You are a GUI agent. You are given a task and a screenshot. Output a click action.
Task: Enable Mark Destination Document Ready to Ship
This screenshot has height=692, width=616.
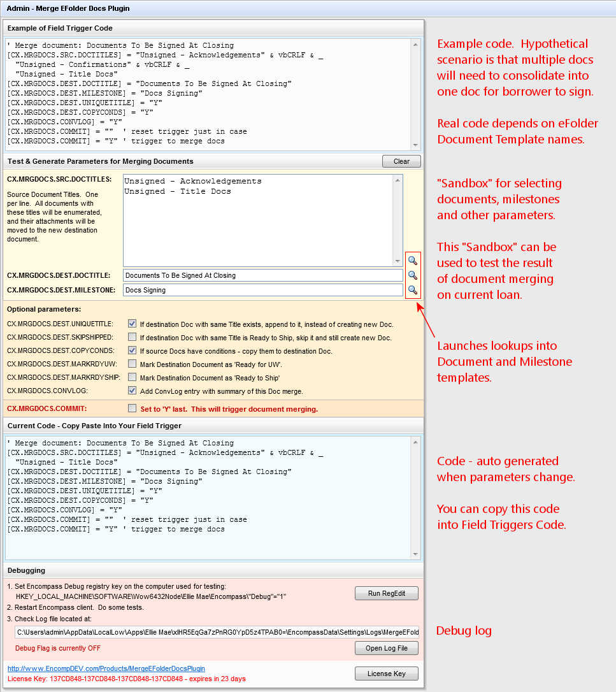(132, 377)
